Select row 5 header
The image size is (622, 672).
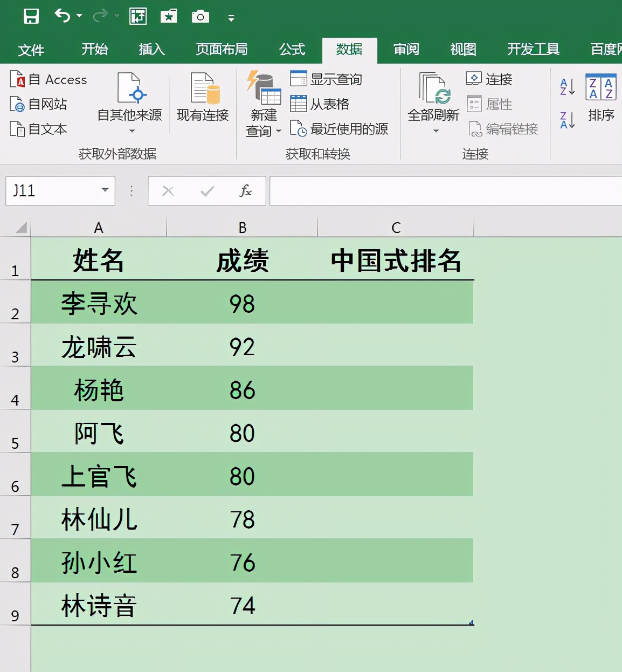pos(15,431)
